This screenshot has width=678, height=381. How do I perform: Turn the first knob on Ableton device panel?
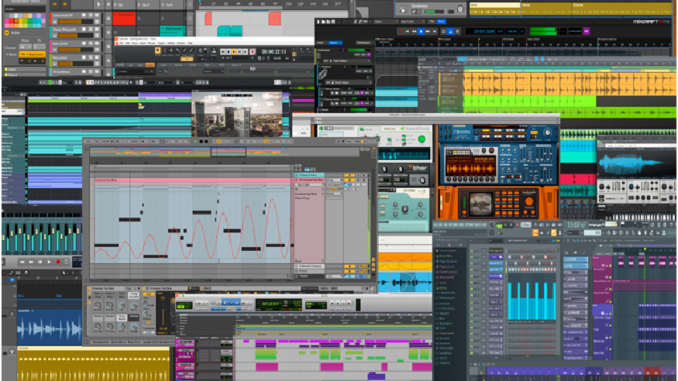(x=98, y=306)
